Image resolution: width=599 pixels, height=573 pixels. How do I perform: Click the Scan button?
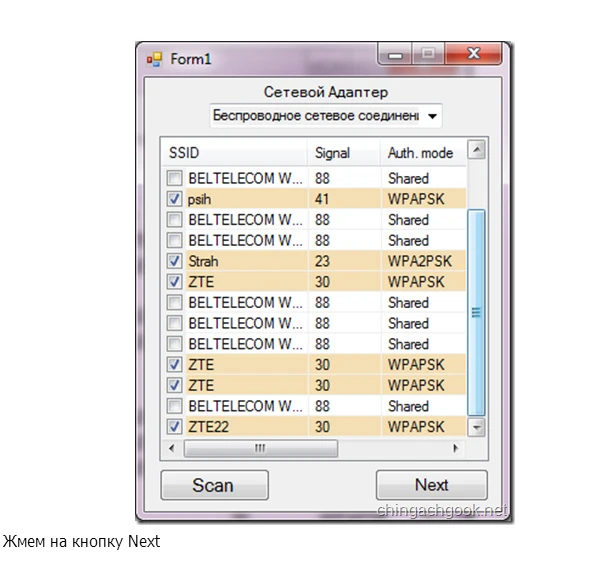pyautogui.click(x=214, y=485)
